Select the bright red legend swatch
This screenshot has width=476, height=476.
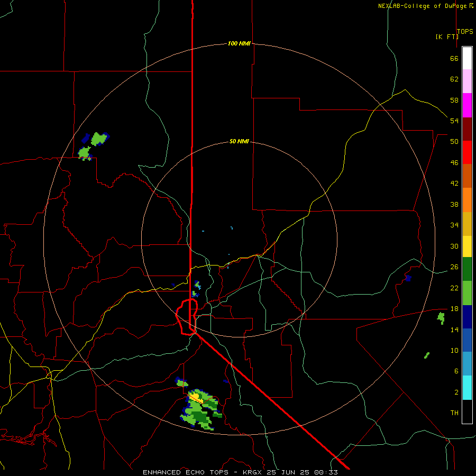click(x=467, y=152)
